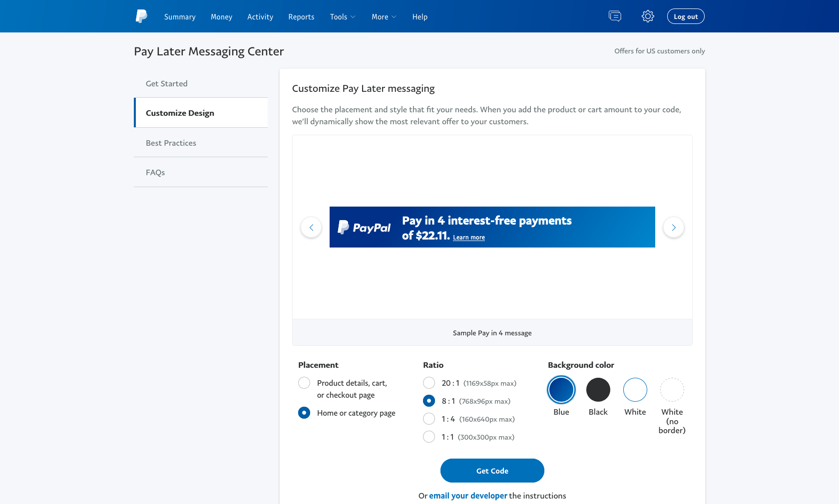The height and width of the screenshot is (504, 839).
Task: Open Help in top navigation
Action: (x=420, y=17)
